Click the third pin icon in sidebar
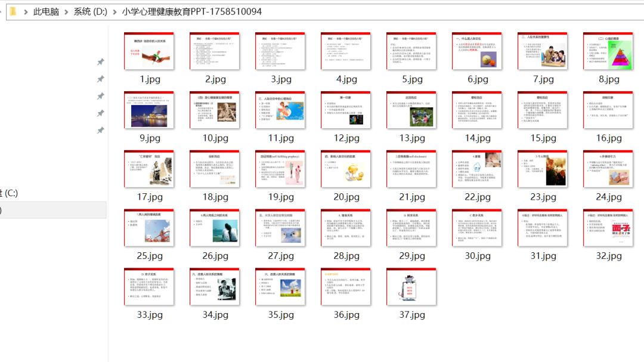Image resolution: width=644 pixels, height=362 pixels. coord(100,96)
